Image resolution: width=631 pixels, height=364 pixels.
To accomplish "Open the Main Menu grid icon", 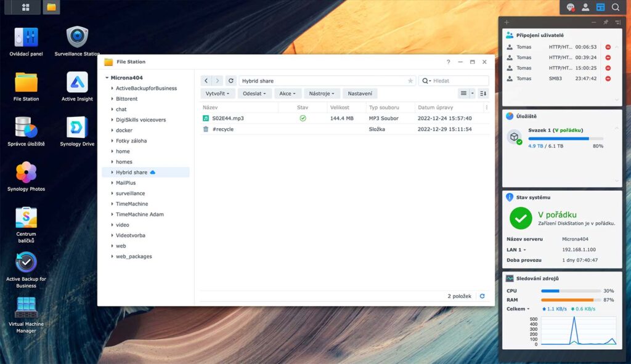I will pyautogui.click(x=26, y=7).
